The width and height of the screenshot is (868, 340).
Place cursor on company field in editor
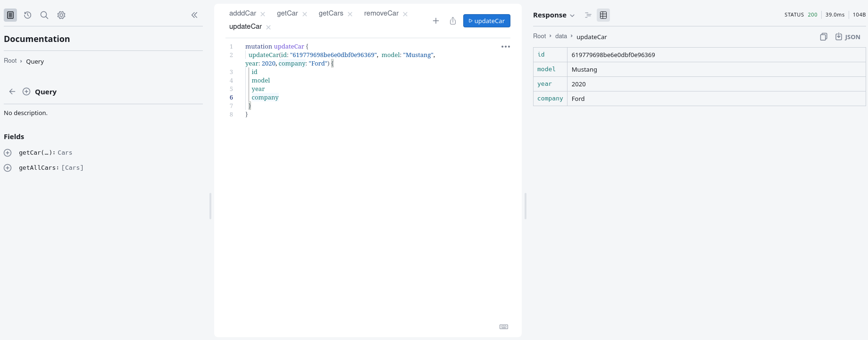pos(265,98)
